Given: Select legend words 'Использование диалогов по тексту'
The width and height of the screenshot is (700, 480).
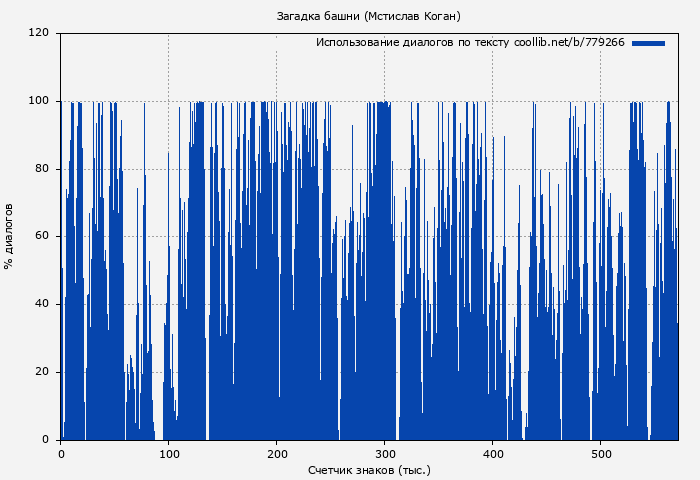Looking at the screenshot, I should tap(413, 43).
